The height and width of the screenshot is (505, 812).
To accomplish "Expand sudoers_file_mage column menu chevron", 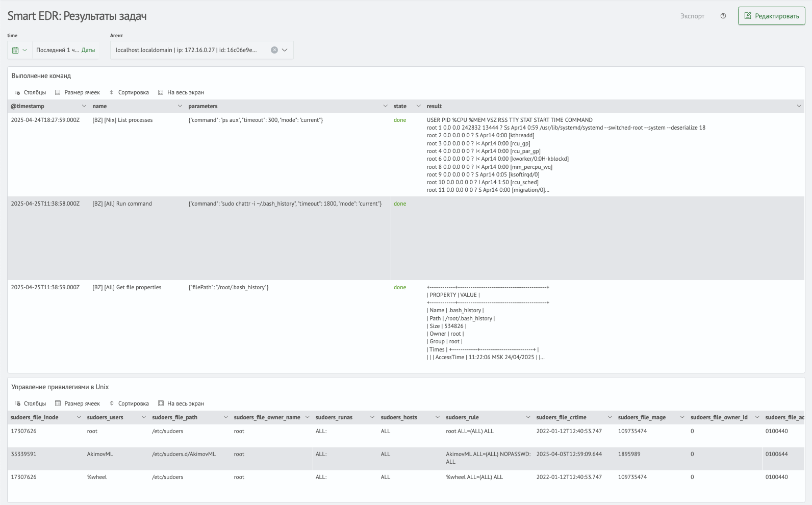I will 682,417.
